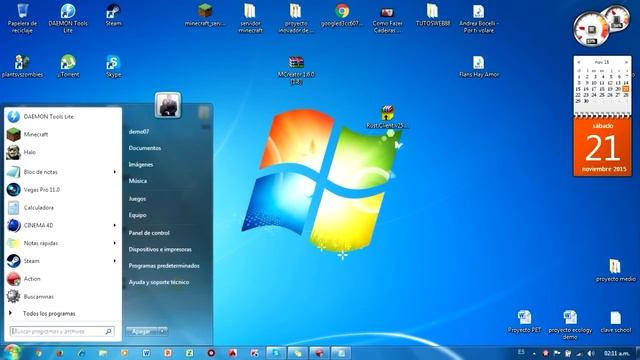Expand CINEMA 4D jump list arrow
Screen dimensions: 640x360
pyautogui.click(x=114, y=225)
